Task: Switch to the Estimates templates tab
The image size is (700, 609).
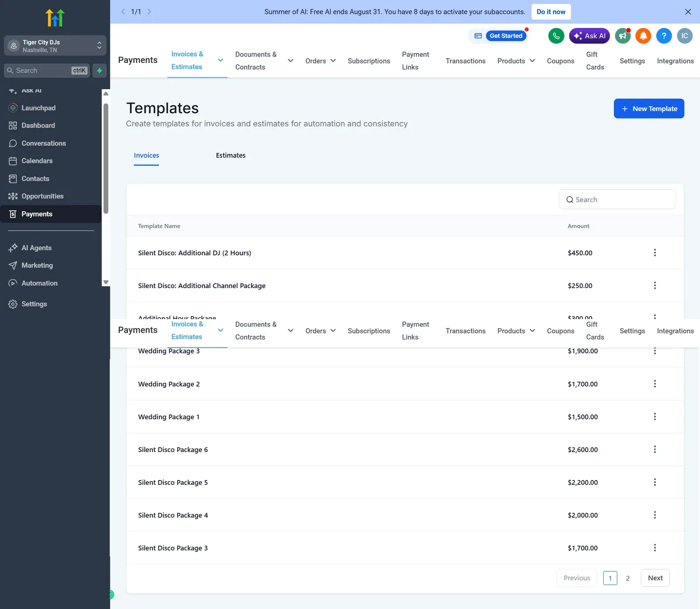Action: [231, 155]
